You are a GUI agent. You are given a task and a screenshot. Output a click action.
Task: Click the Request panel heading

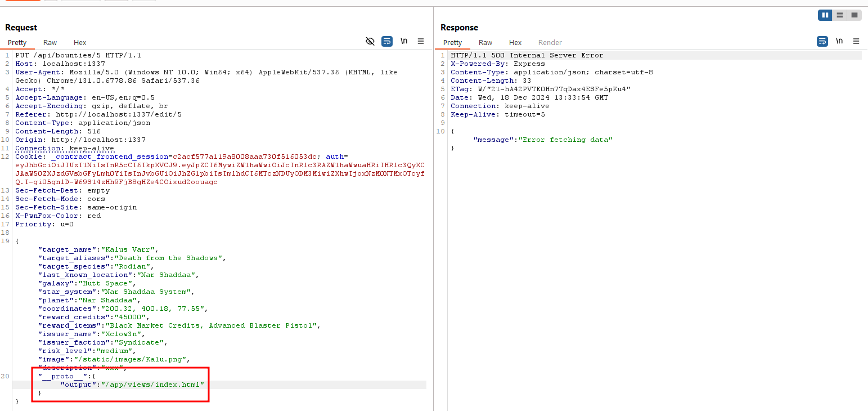pyautogui.click(x=21, y=28)
